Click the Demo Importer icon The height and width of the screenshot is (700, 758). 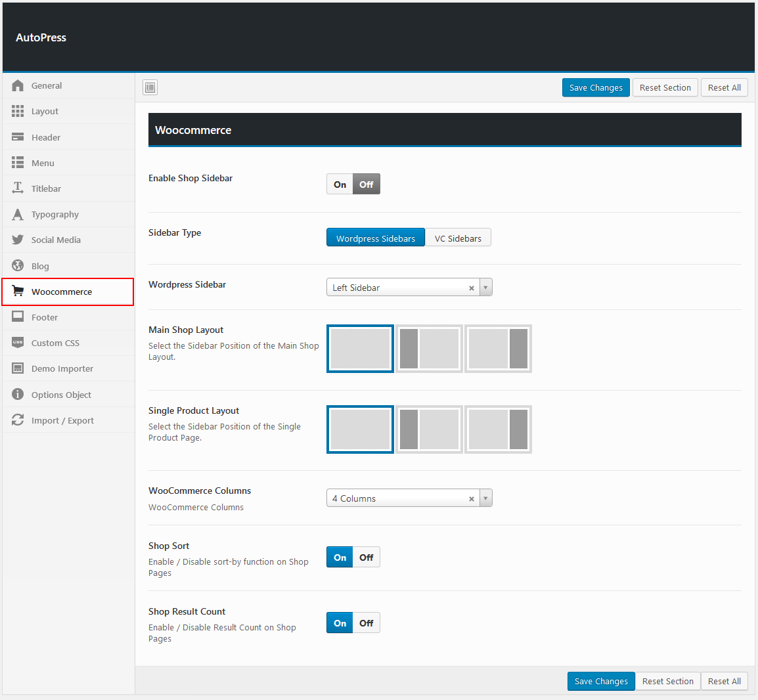18,368
